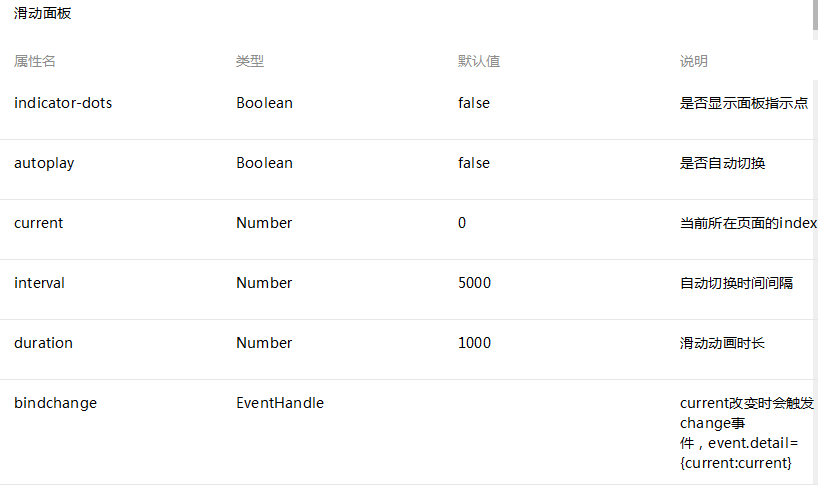818x485 pixels.
Task: Select Boolean type in indicator-dots row
Action: tap(264, 103)
